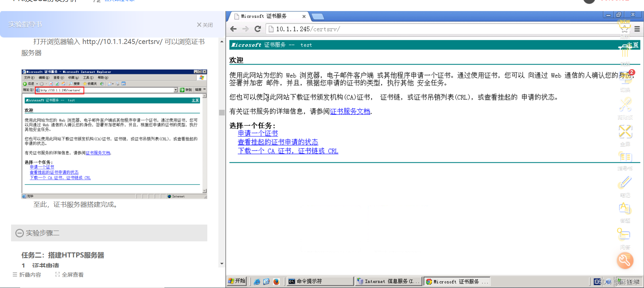Close the 实验指导书 panel via 关闭

[205, 25]
